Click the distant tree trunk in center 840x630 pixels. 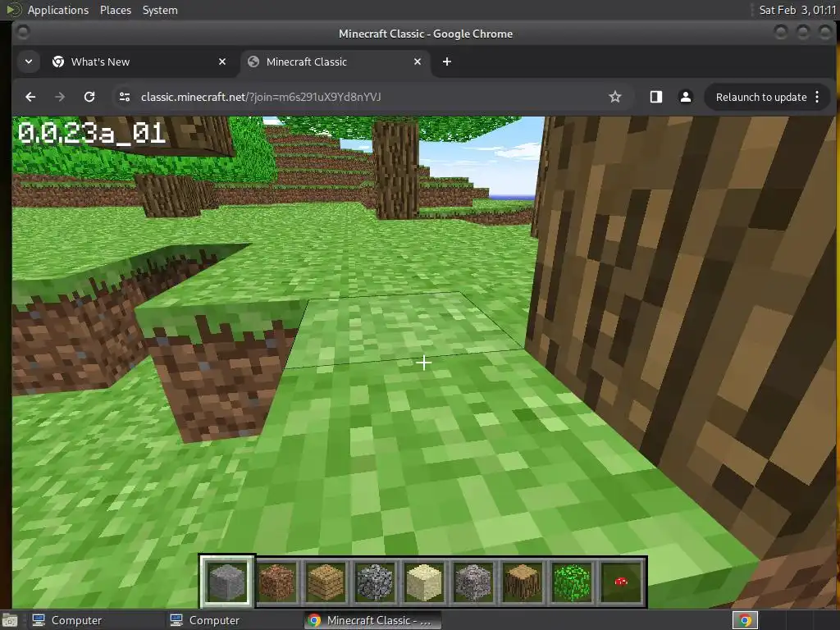coord(395,169)
